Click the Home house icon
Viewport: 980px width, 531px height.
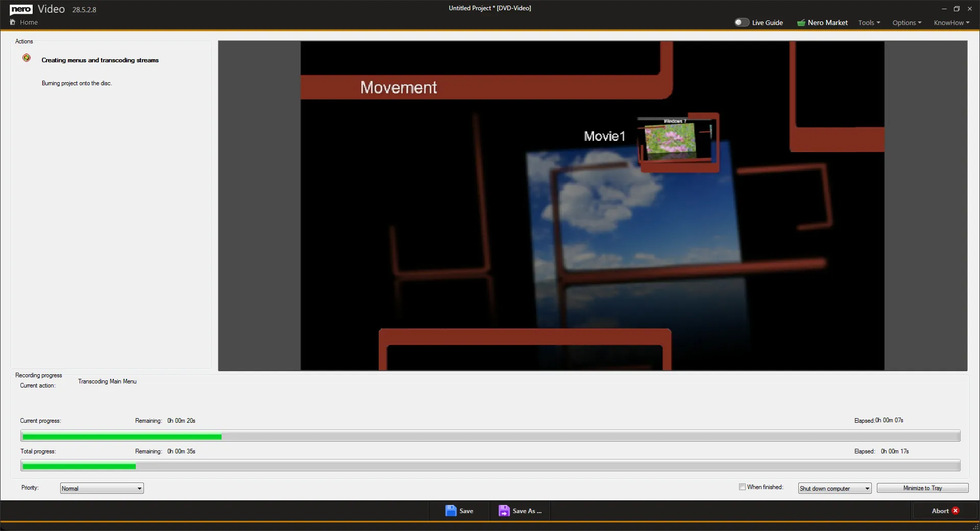click(13, 22)
